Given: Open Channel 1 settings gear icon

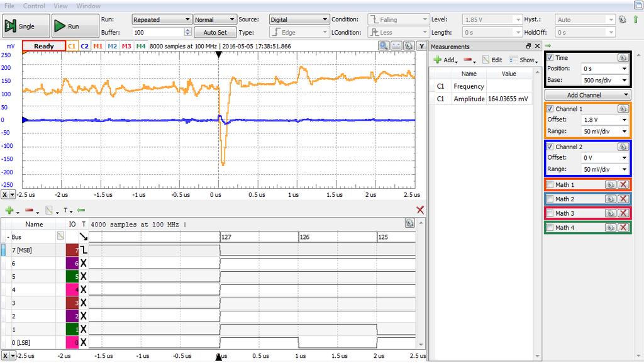Looking at the screenshot, I should (x=623, y=109).
